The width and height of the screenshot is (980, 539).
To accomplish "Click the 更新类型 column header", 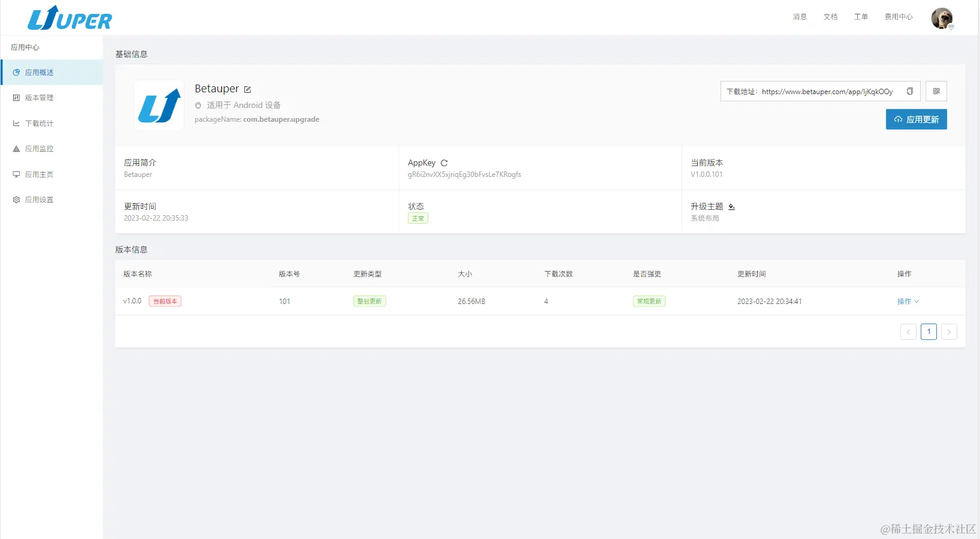I will (x=367, y=274).
